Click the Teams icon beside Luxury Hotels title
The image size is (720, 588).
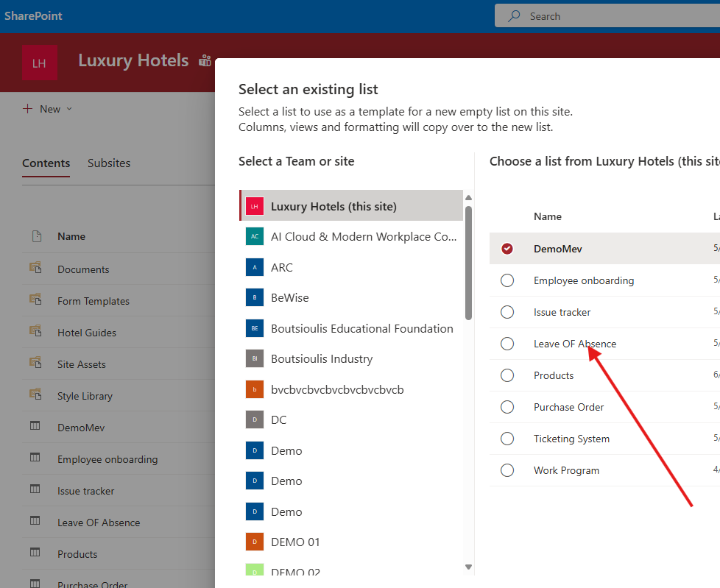(x=205, y=61)
